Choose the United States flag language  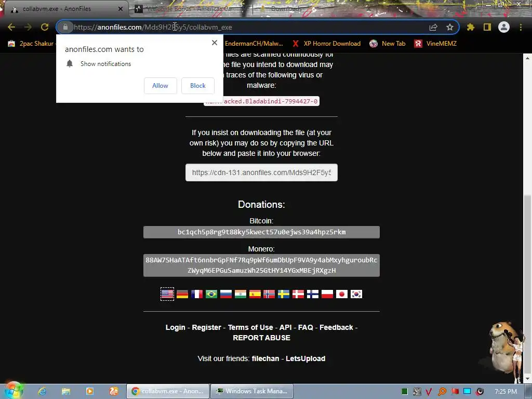167,294
